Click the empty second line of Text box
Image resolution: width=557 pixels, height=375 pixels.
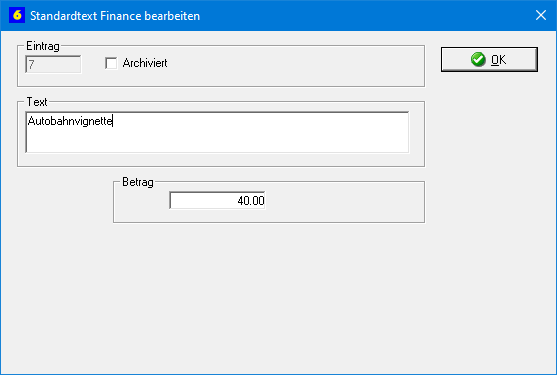[217, 141]
